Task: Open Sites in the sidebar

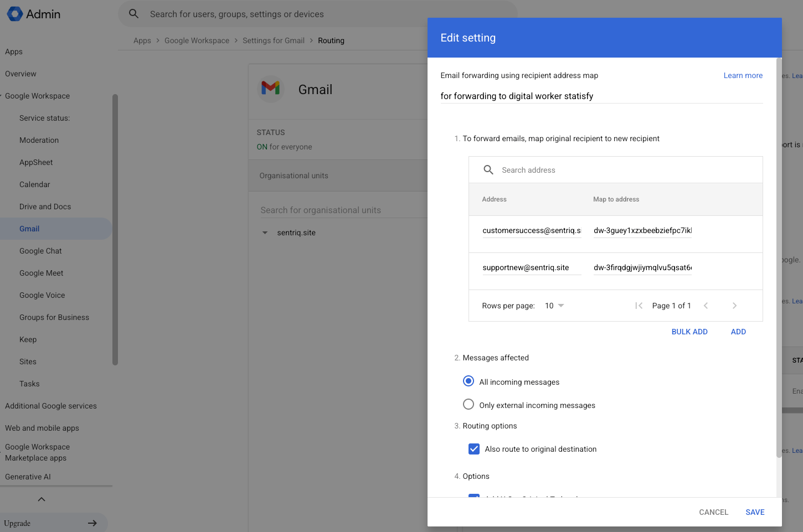Action: coord(28,361)
